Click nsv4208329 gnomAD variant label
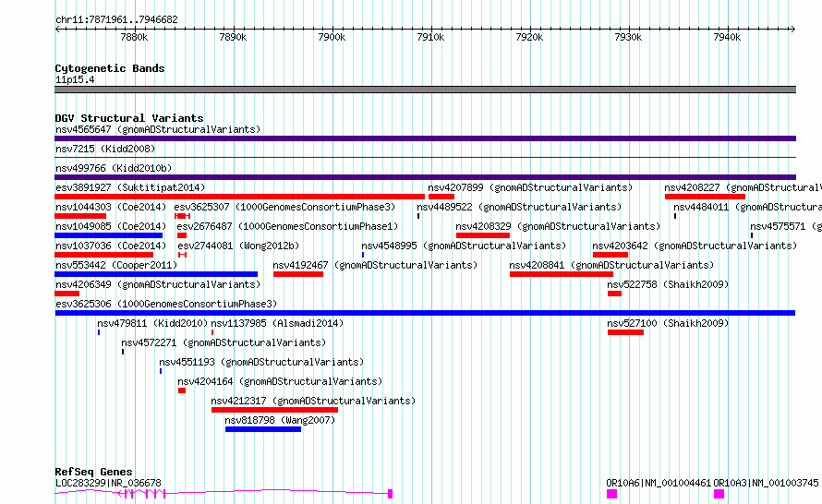Image resolution: width=822 pixels, height=504 pixels. [558, 226]
